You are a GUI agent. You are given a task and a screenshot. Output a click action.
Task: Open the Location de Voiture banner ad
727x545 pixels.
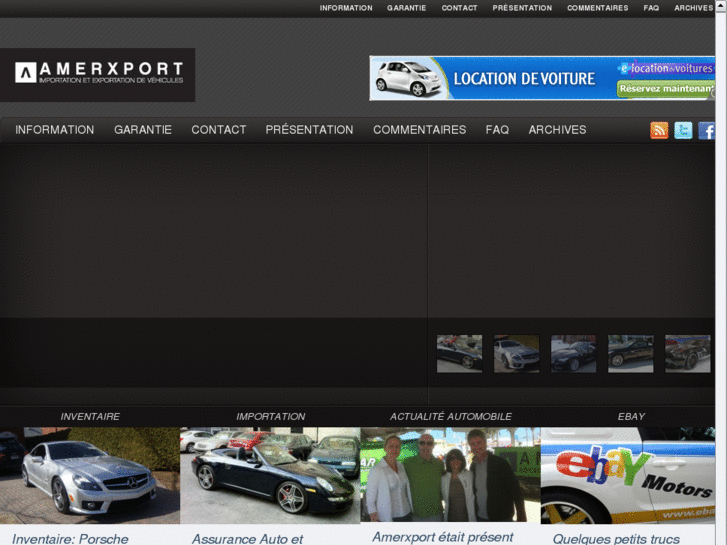[x=543, y=78]
